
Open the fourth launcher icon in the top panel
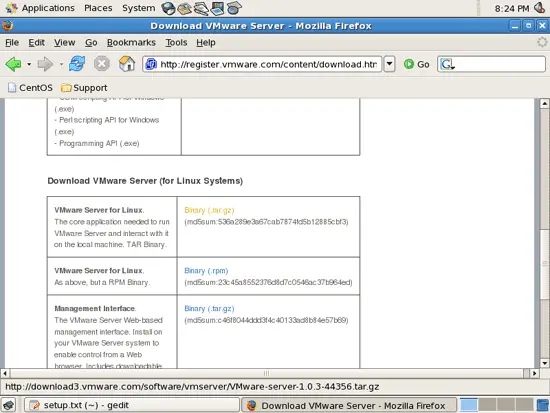(x=218, y=8)
